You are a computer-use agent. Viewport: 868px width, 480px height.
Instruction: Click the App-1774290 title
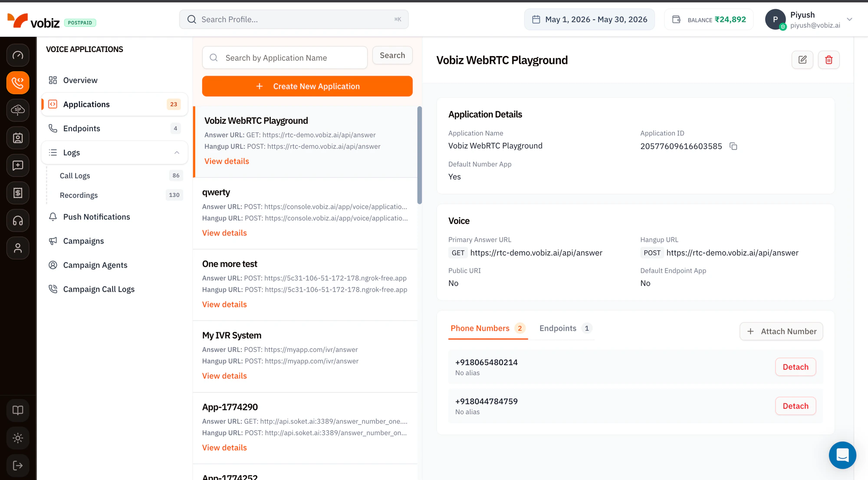pos(230,407)
